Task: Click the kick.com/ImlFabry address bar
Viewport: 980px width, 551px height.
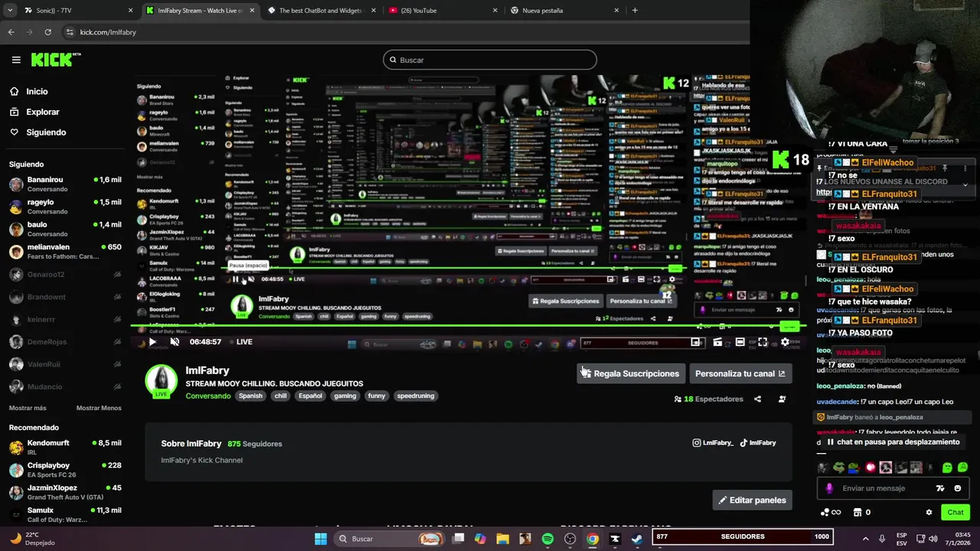Action: point(108,32)
